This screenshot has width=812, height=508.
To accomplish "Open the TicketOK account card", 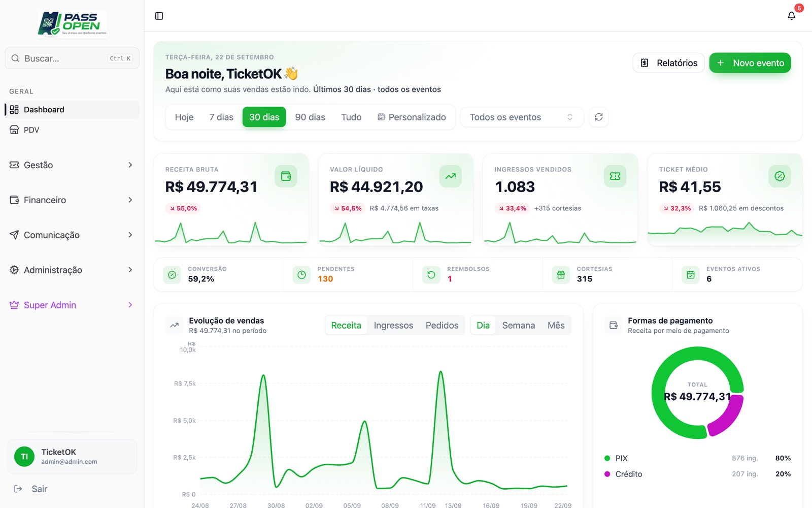I will (72, 457).
